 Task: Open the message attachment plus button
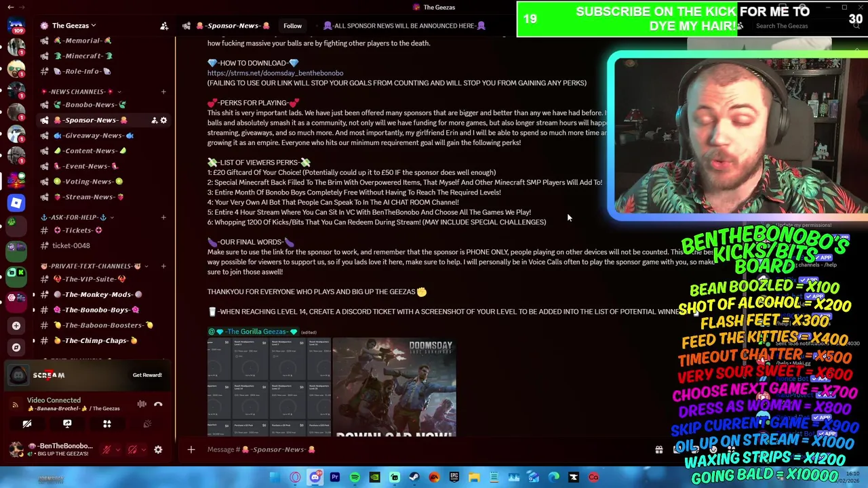pos(191,449)
